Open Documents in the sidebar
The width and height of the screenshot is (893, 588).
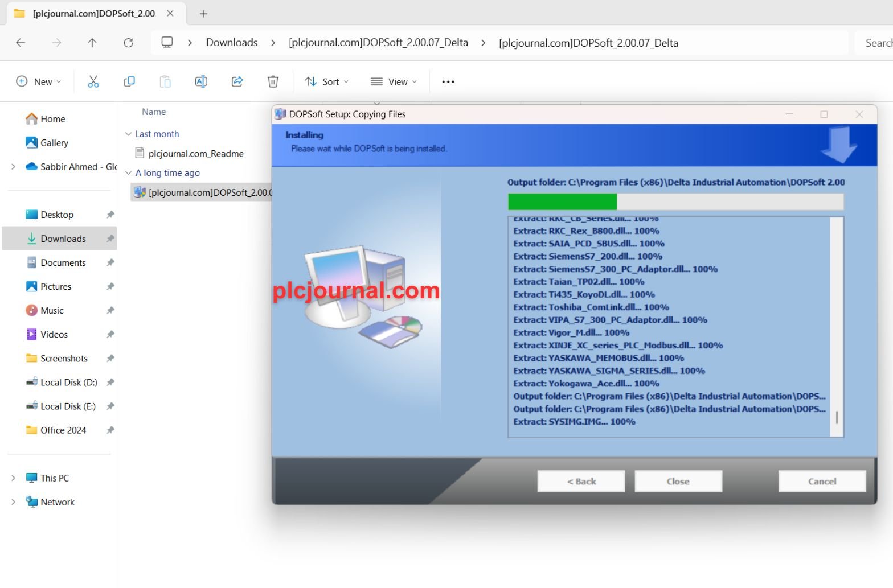point(56,262)
